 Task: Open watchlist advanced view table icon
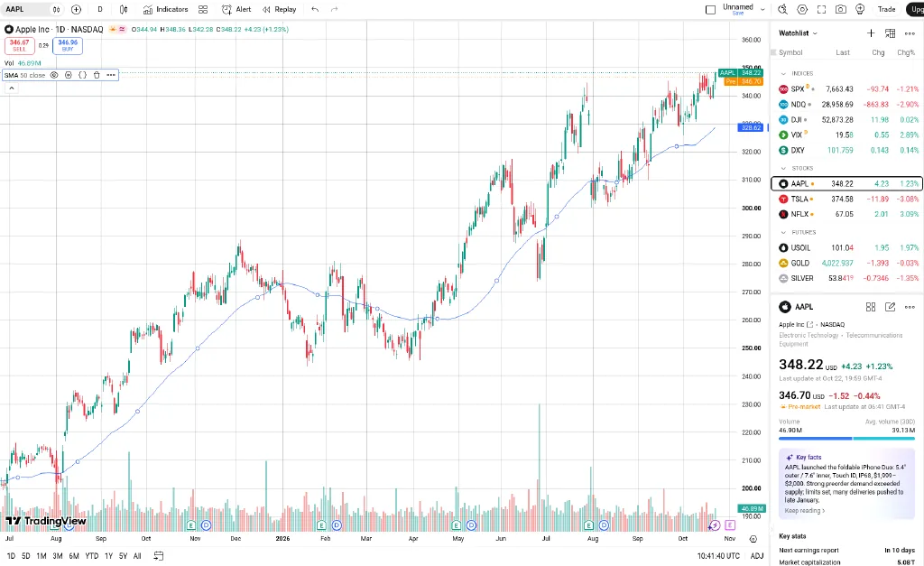click(x=891, y=33)
